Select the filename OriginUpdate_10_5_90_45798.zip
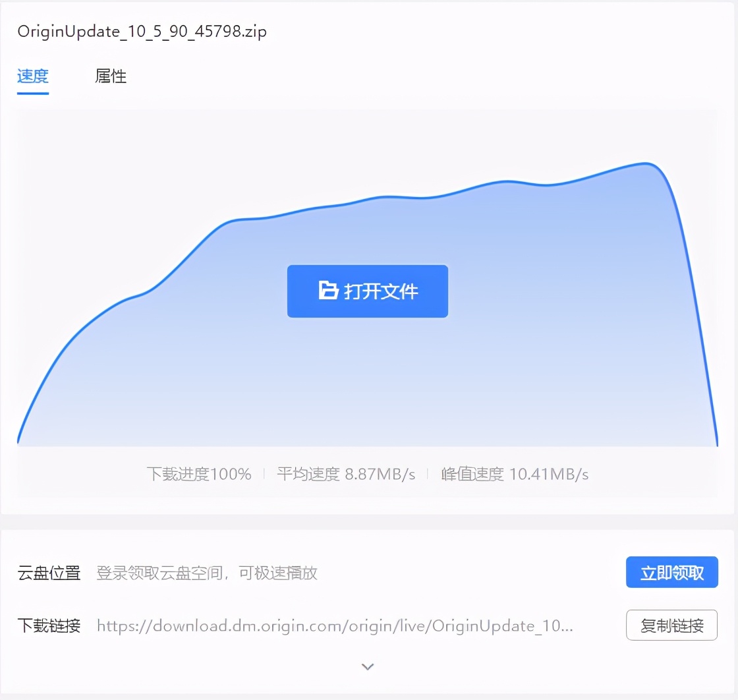738x700 pixels. click(x=142, y=31)
